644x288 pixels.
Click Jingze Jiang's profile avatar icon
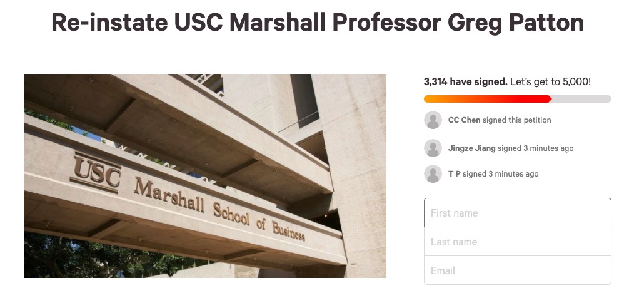click(x=433, y=148)
